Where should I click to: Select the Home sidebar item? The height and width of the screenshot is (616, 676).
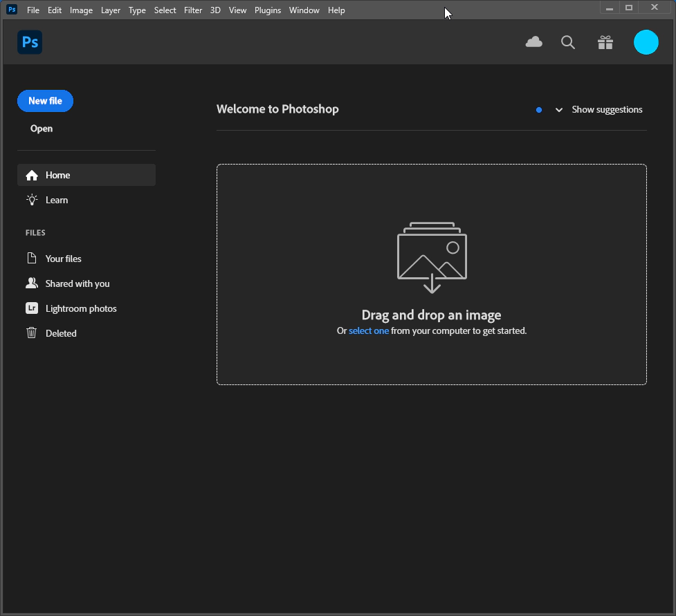(86, 175)
